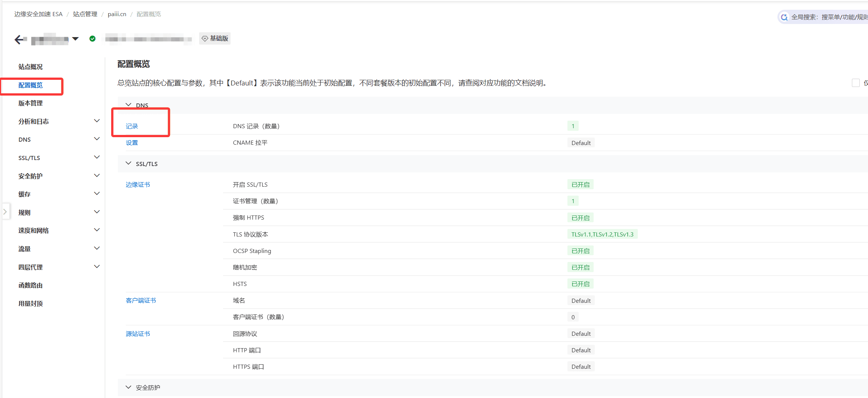The height and width of the screenshot is (398, 868).
Task: Click the 基础版 plan badge
Action: (215, 39)
